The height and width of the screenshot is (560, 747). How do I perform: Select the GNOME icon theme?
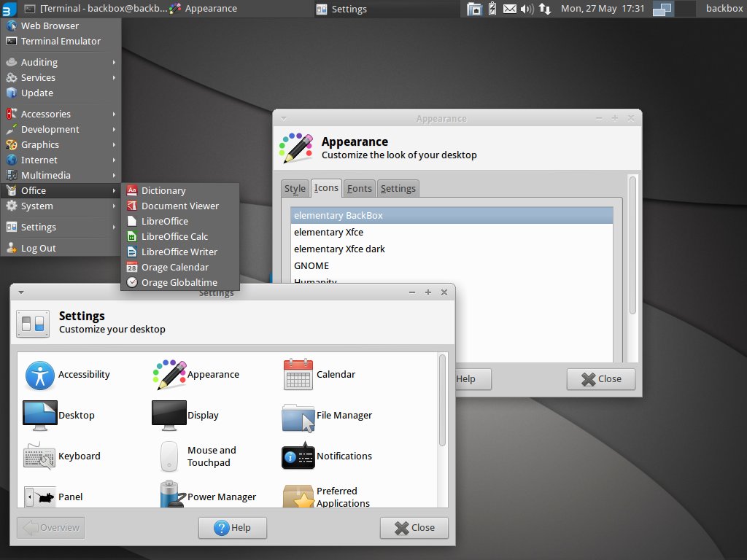pyautogui.click(x=452, y=265)
